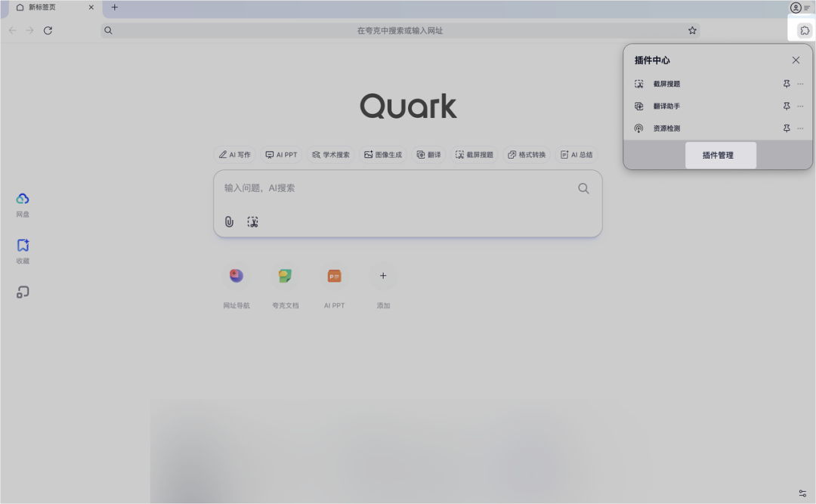Launch 截屏搜题 plugin icon in plugin center
Screen dimensions: 816x504
pyautogui.click(x=638, y=84)
